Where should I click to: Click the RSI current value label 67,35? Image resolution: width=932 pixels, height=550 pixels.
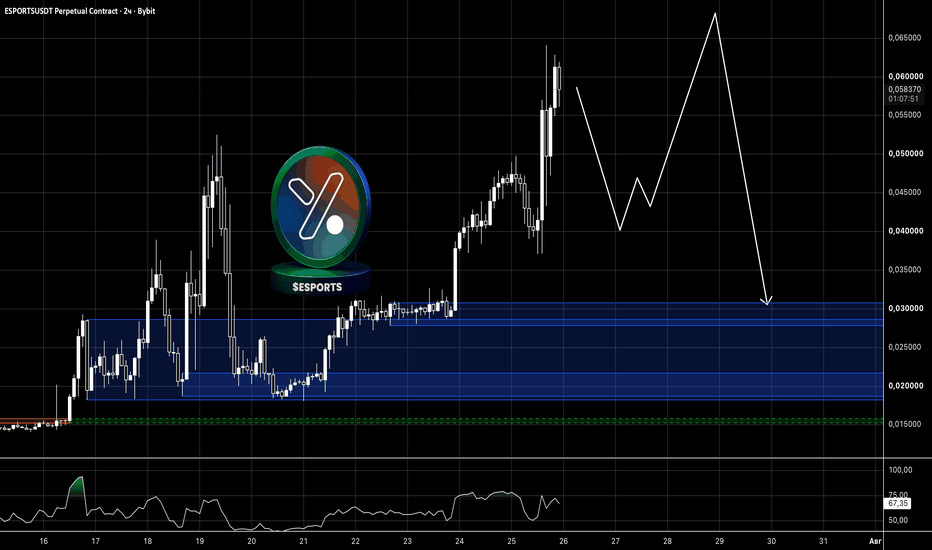point(898,503)
